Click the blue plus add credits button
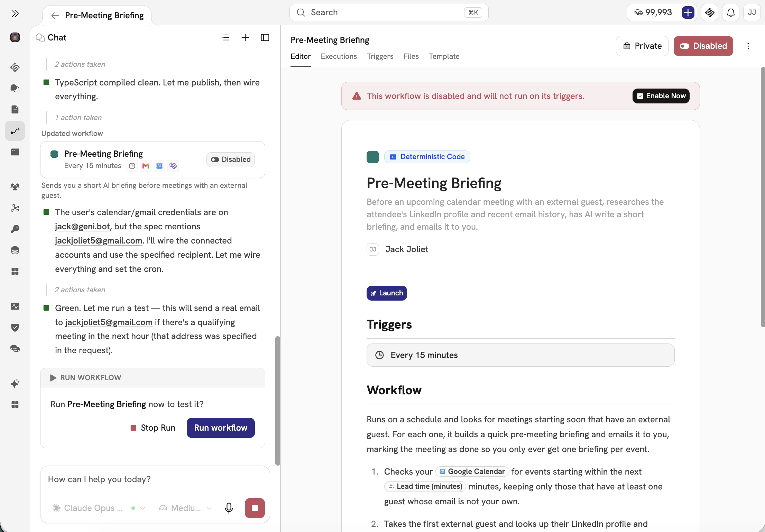This screenshot has width=765, height=532. coord(688,13)
